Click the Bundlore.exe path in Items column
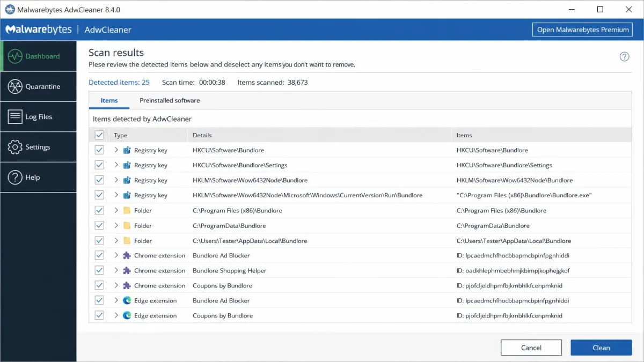This screenshot has height=362, width=644. (524, 195)
